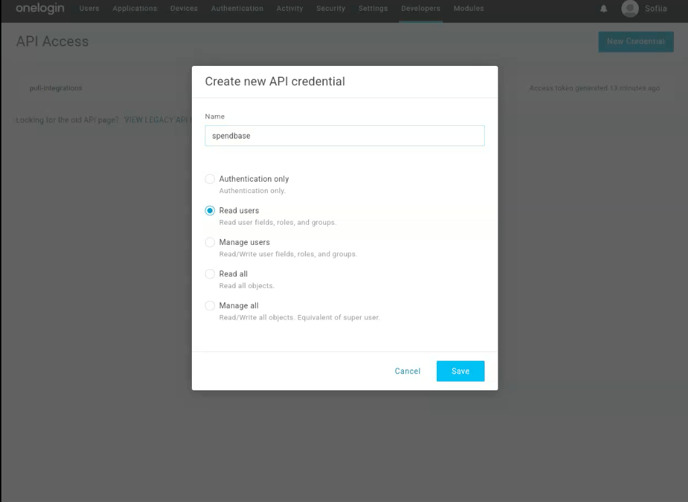Viewport: 688px width, 502px height.
Task: Open the Activity menu
Action: pyautogui.click(x=290, y=8)
